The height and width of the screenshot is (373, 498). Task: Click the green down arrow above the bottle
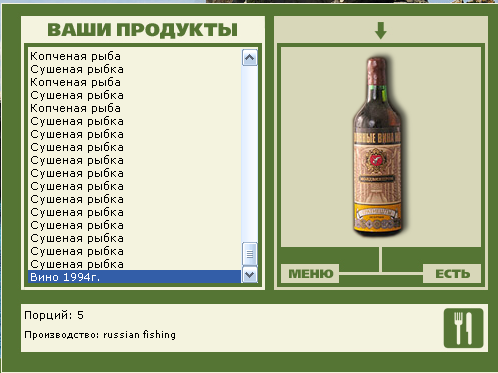[x=381, y=31]
